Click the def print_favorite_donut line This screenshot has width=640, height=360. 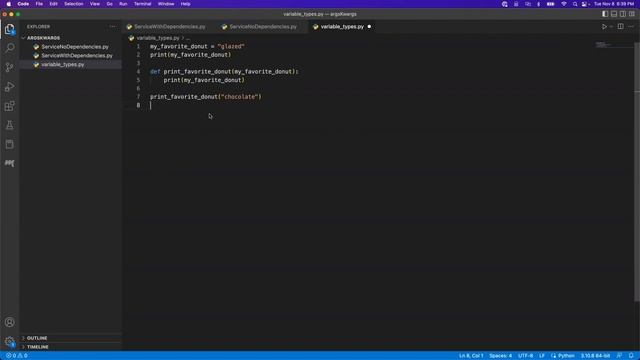[224, 71]
